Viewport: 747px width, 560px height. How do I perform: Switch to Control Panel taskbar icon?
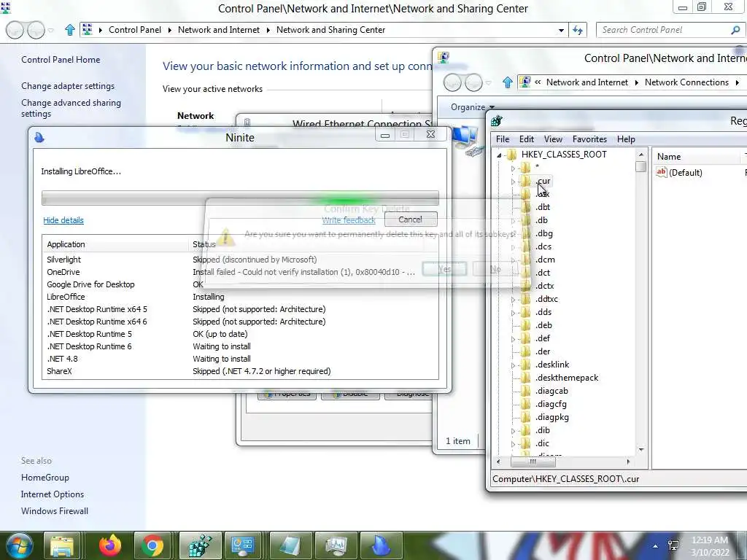click(x=243, y=546)
